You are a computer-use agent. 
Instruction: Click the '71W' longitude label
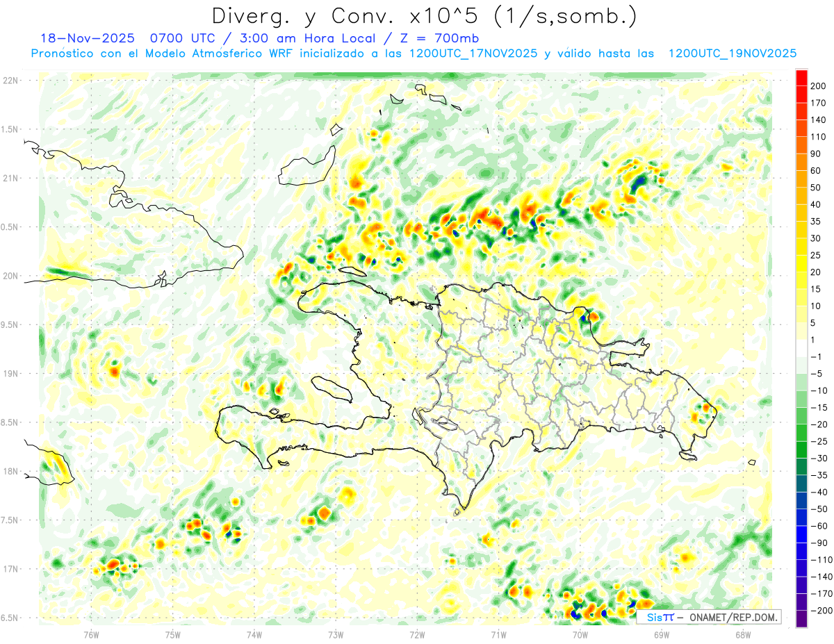click(x=498, y=634)
